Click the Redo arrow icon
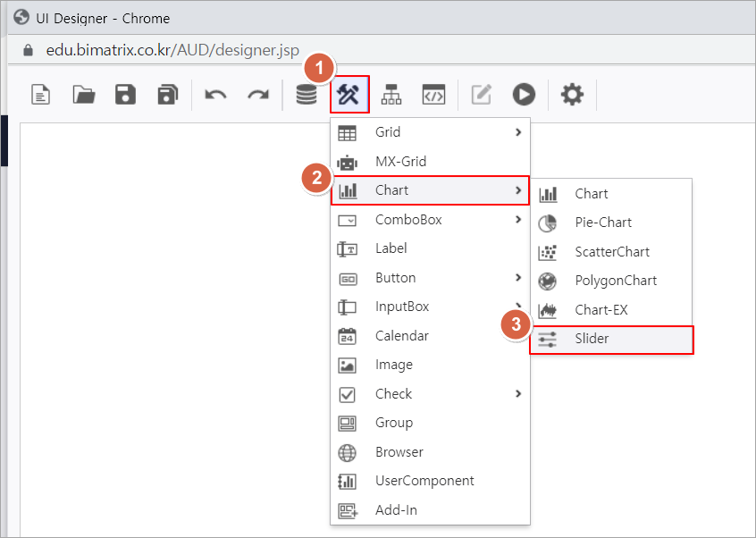Screen dimensions: 756x538 coord(258,95)
